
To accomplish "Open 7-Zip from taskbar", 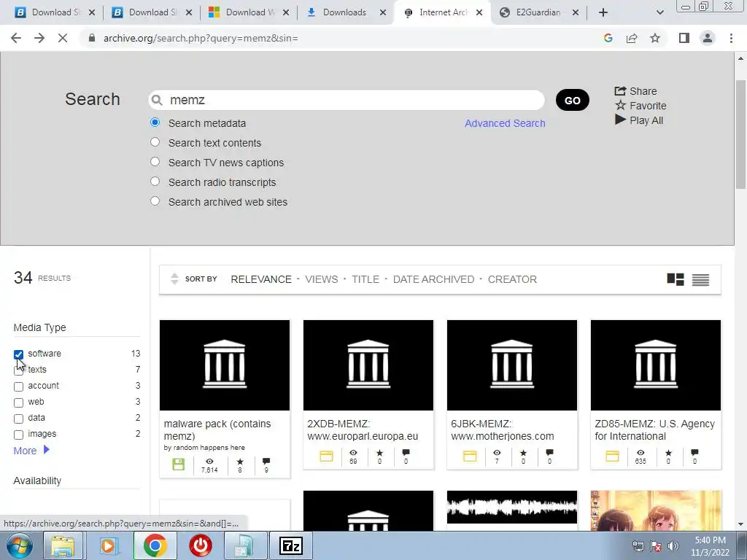I will [x=290, y=545].
